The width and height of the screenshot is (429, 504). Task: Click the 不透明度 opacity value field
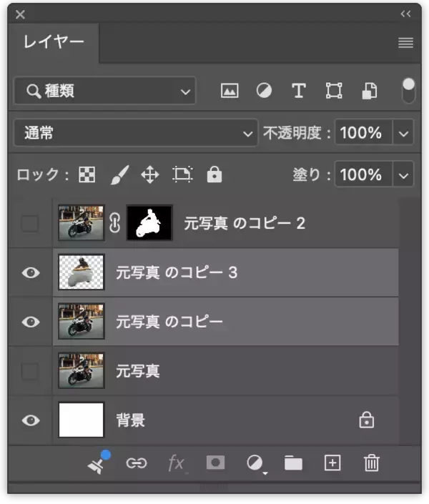click(363, 133)
